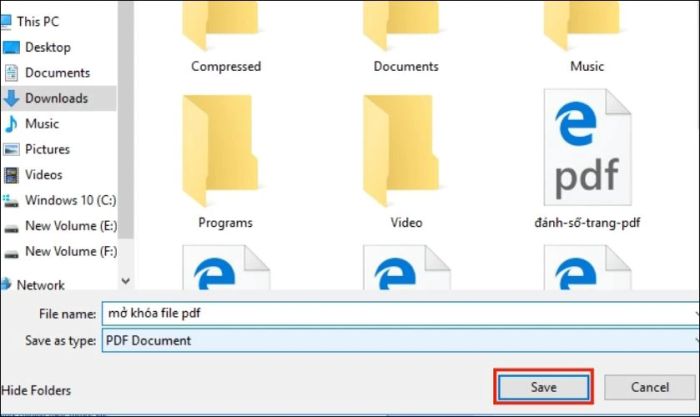
Task: Click the New Volume (E:) drive icon
Action: [x=11, y=228]
